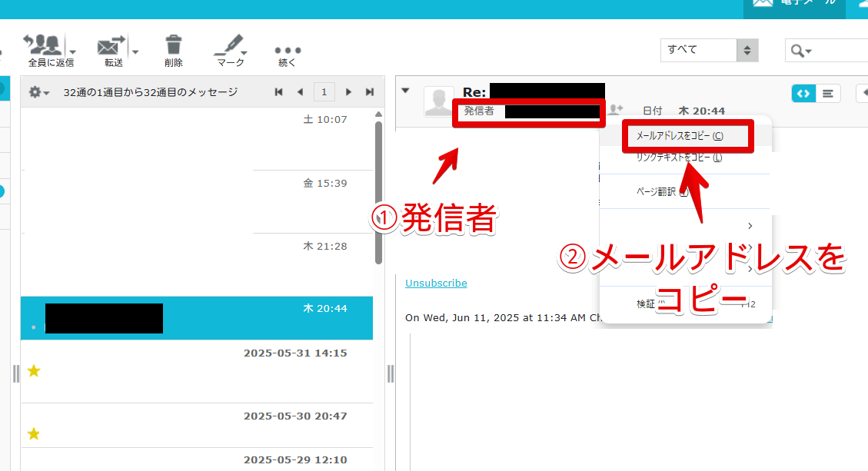Go to next page of messages
This screenshot has width=868, height=471.
pos(348,92)
